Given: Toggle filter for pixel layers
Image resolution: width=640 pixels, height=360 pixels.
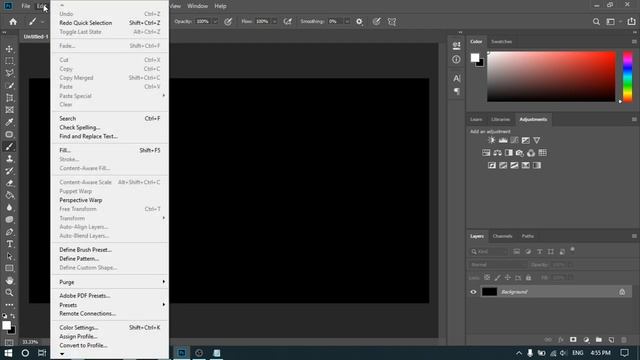Looking at the screenshot, I should tap(516, 251).
